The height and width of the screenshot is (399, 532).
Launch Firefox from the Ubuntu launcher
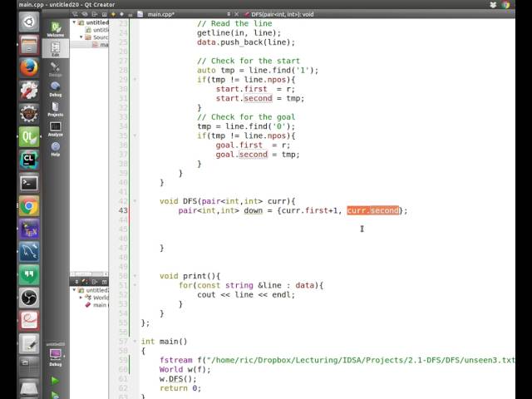(29, 67)
